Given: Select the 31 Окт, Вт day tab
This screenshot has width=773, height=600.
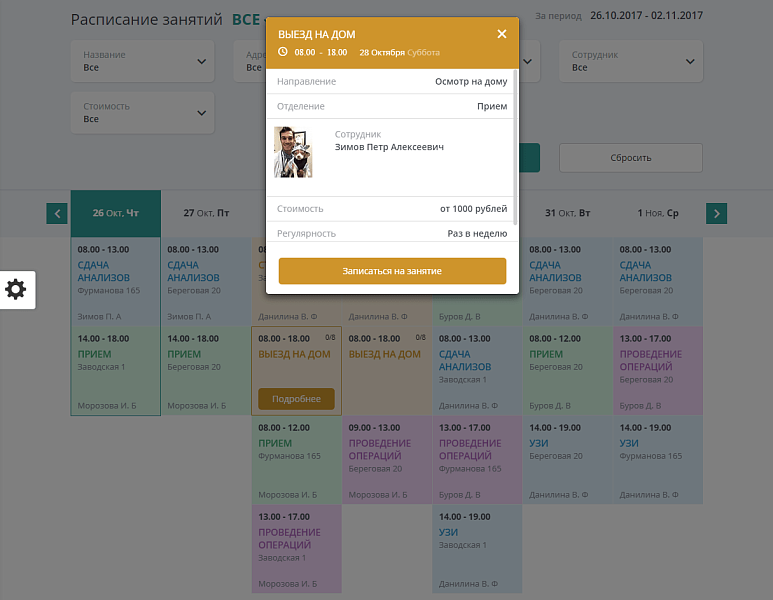Looking at the screenshot, I should point(568,213).
